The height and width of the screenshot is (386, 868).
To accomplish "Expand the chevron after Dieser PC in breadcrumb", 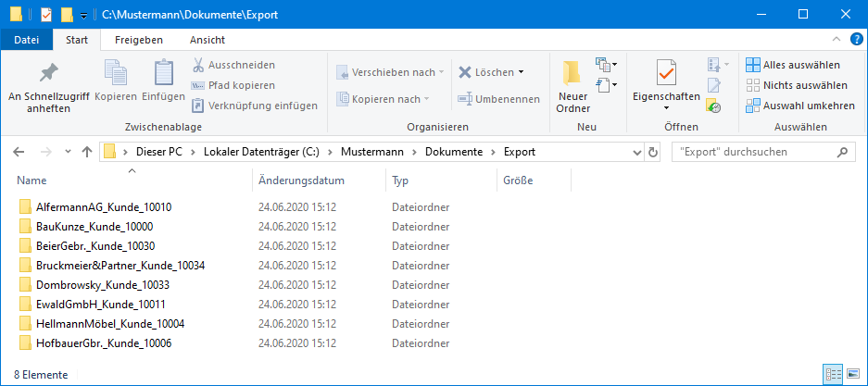I will coord(194,152).
